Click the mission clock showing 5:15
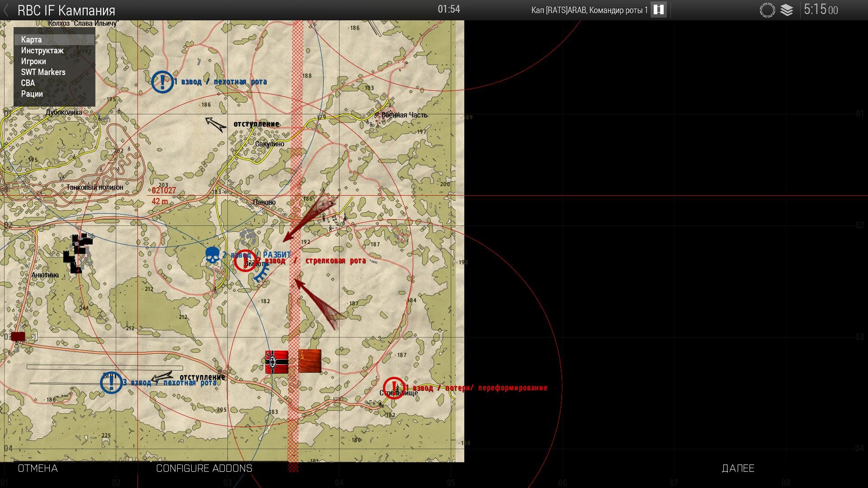The width and height of the screenshot is (868, 488). tap(821, 9)
